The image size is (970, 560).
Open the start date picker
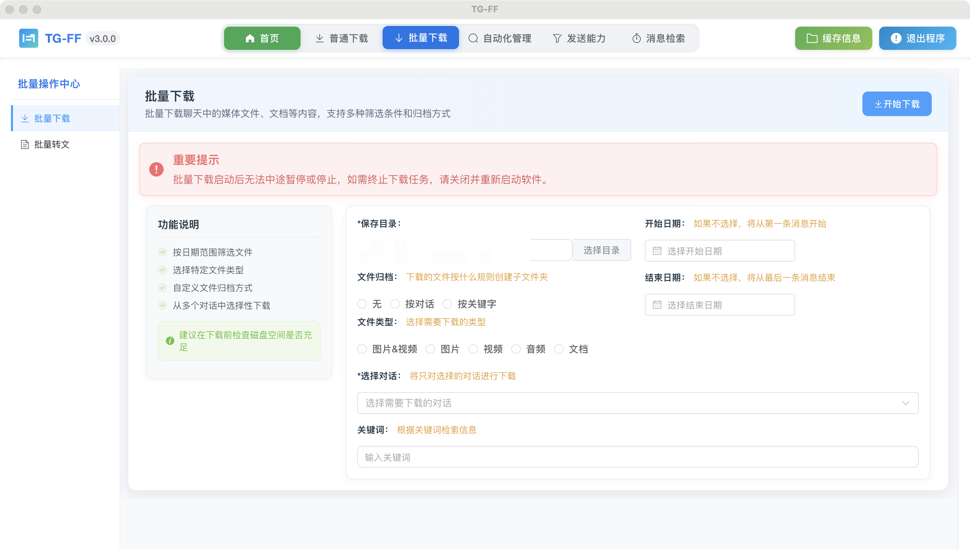coord(719,251)
